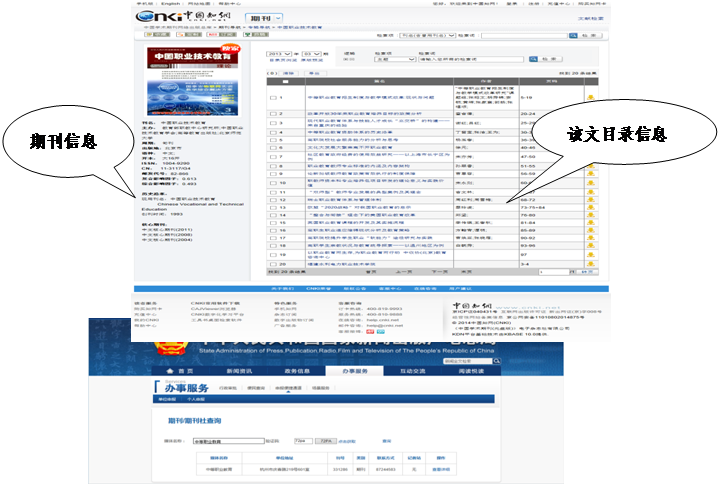Click 检索 button beside in-journal search field

551,59
